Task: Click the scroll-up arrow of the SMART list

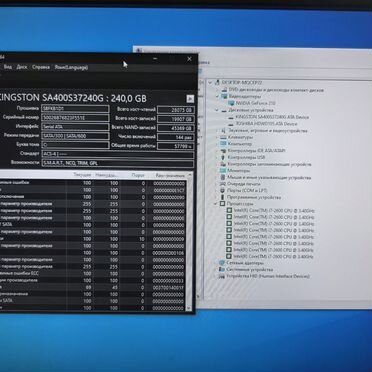Action: [189, 175]
